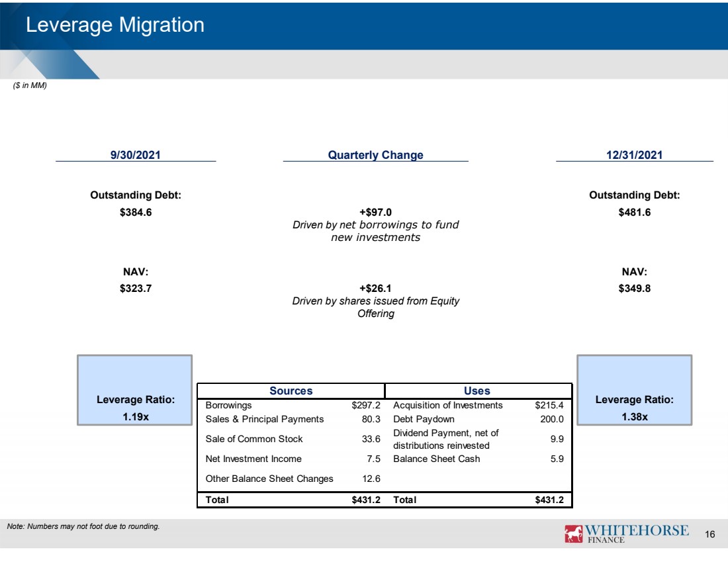Click the 'Debt Paydown' row label
Viewport: 728px width, 562px height.
(424, 420)
